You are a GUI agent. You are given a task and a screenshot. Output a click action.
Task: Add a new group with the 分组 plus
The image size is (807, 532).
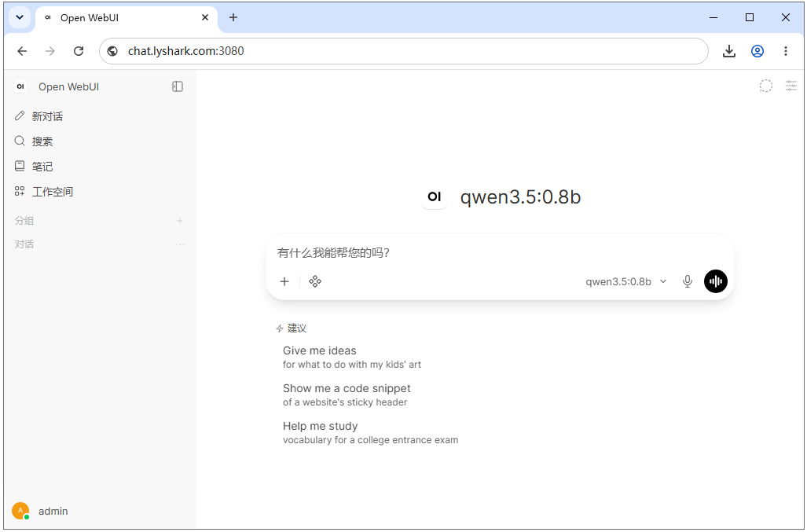(180, 221)
